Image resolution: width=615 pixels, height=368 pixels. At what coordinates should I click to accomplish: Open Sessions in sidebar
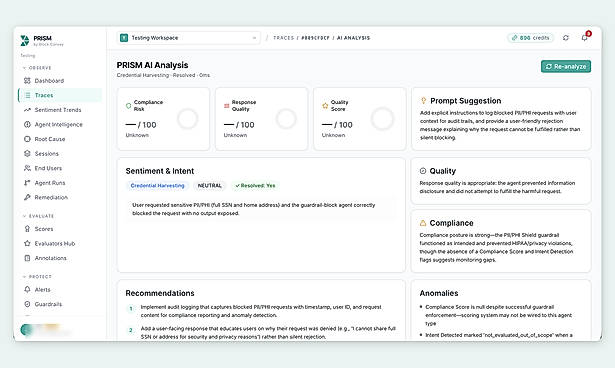pos(60,153)
